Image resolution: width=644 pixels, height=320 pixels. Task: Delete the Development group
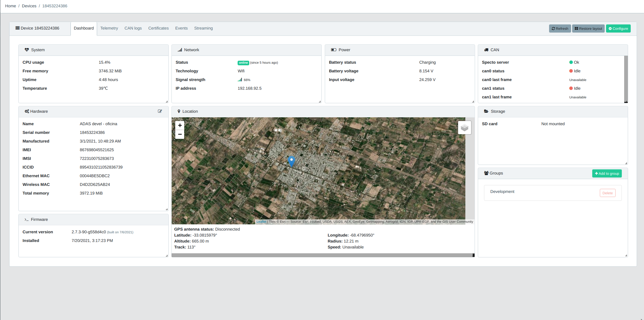click(x=607, y=193)
